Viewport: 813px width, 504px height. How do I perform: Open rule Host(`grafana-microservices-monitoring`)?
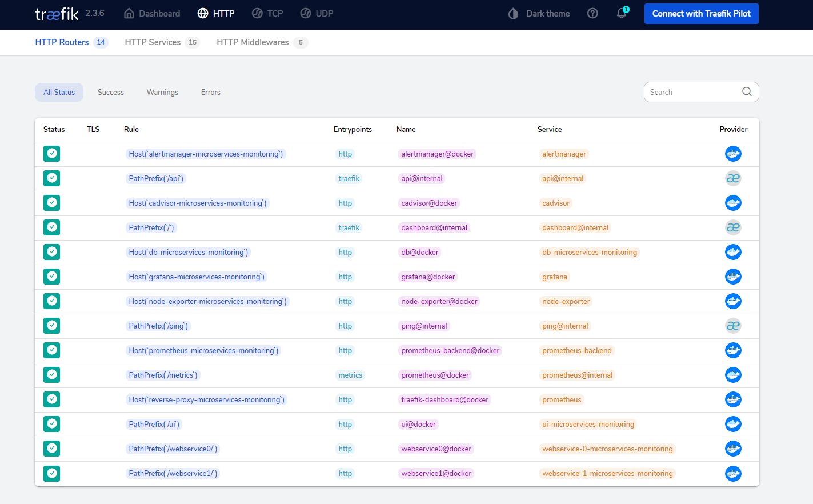(x=197, y=277)
